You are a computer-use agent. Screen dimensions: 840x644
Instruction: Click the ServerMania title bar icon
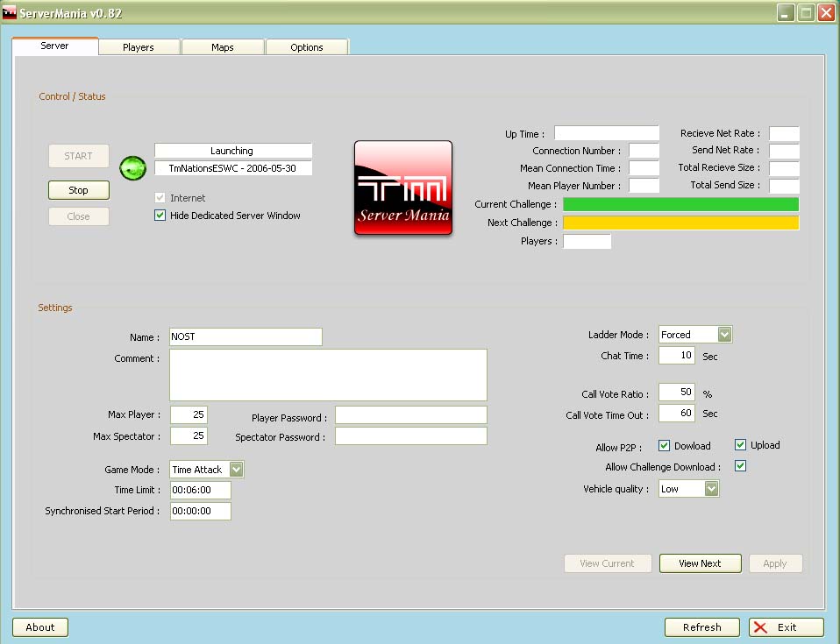click(9, 13)
